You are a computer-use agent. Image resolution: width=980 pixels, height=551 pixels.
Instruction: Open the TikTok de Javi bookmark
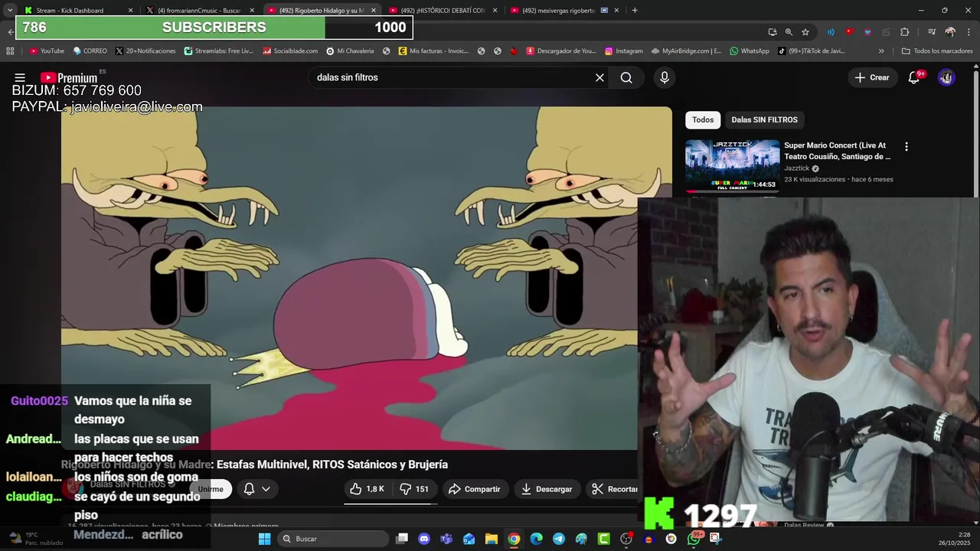[812, 51]
